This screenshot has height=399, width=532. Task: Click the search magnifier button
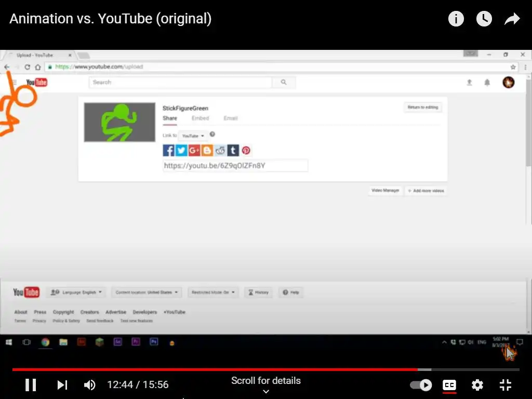(x=284, y=82)
